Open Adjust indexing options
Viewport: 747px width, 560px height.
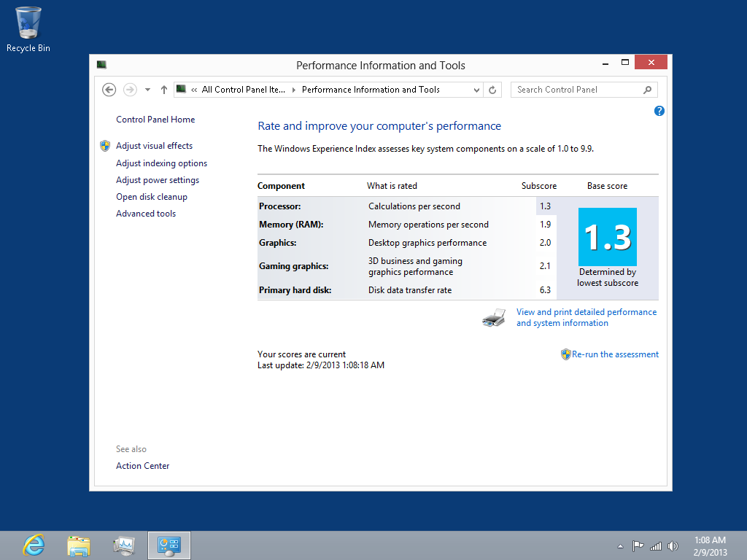coord(161,163)
